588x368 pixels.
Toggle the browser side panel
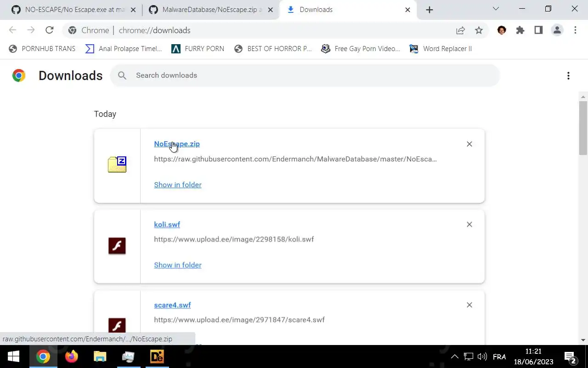538,30
